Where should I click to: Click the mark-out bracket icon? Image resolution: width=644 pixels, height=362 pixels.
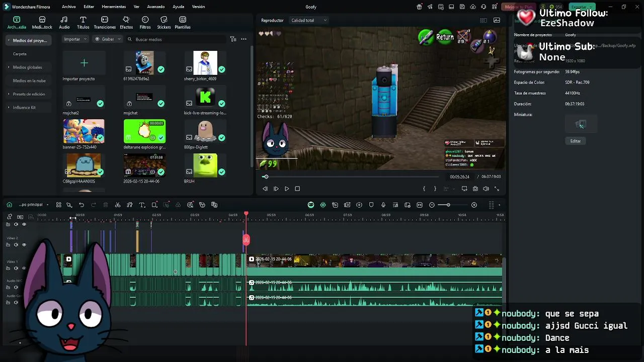coord(435,189)
